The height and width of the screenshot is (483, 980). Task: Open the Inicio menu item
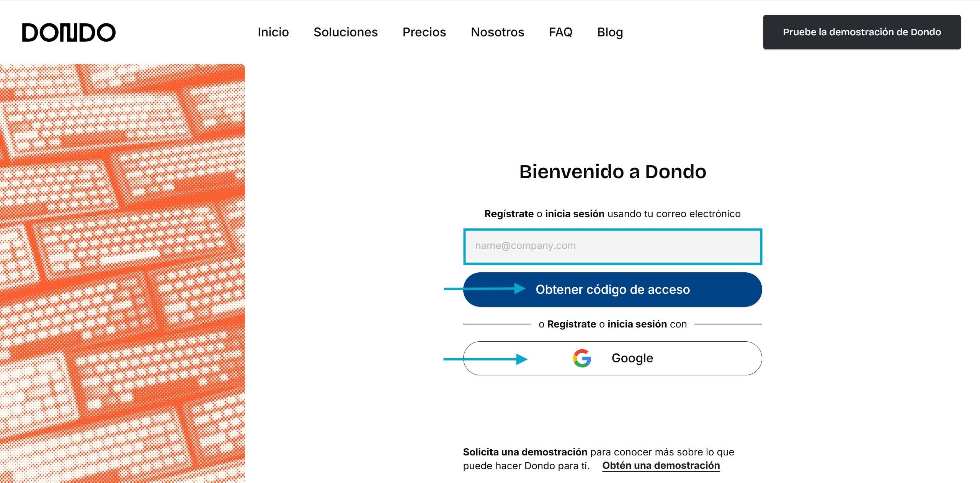[273, 32]
